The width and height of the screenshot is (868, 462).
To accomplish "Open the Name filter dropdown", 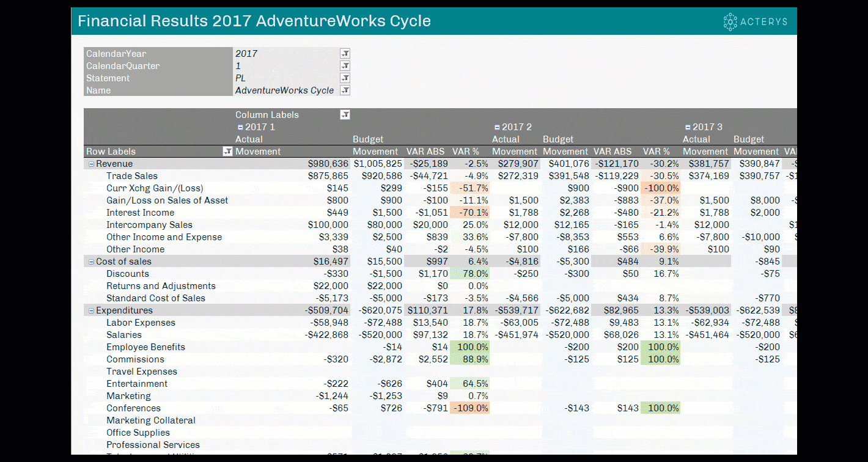I will click(345, 90).
